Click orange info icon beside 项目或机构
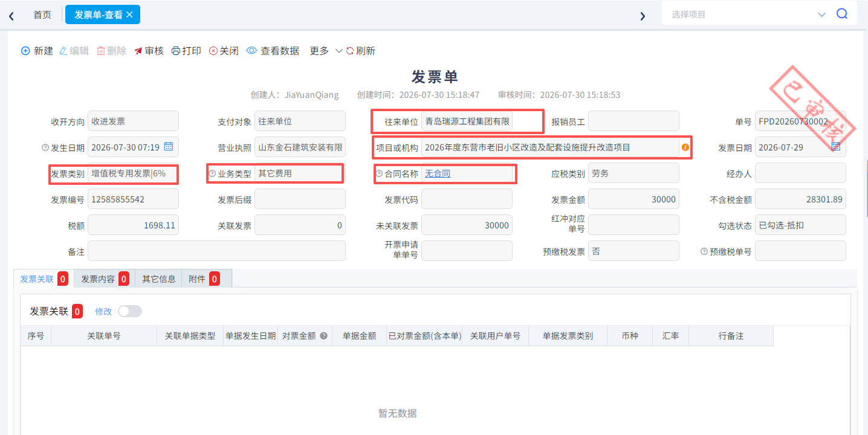868x435 pixels. tap(685, 147)
